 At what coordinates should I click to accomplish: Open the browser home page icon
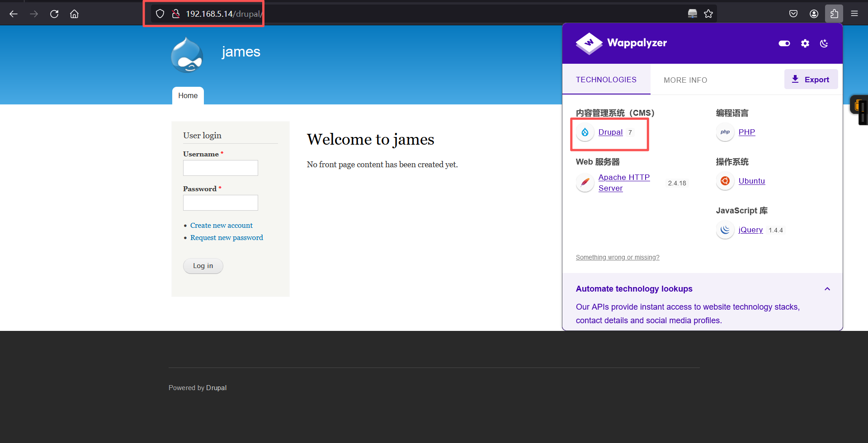tap(74, 14)
